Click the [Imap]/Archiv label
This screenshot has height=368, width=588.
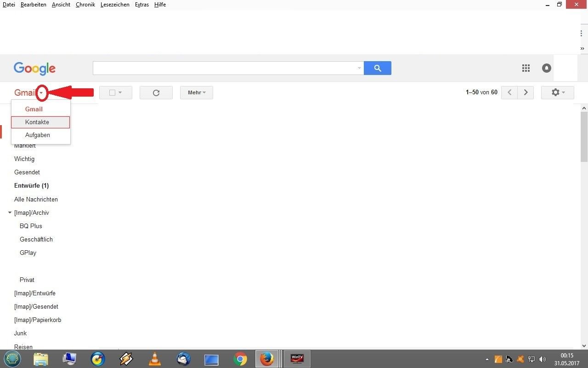(32, 213)
